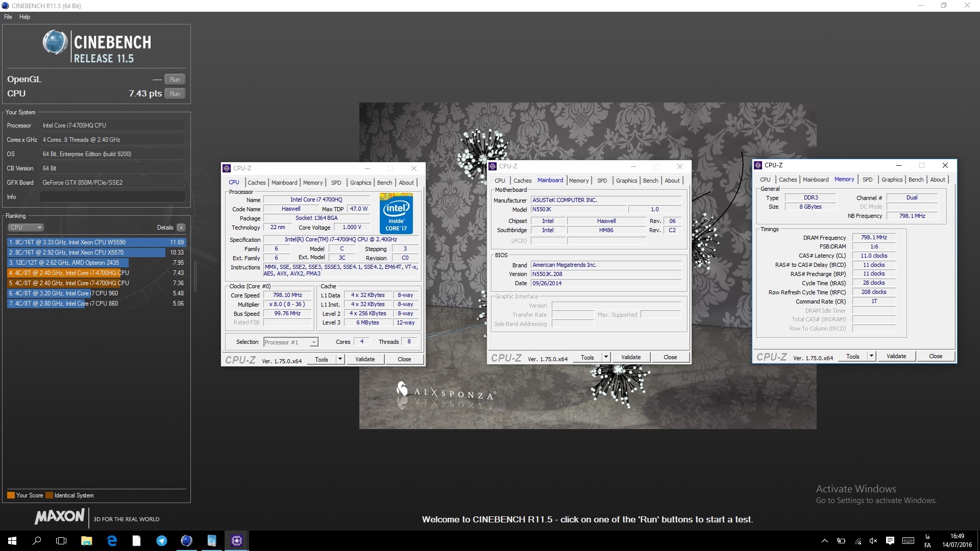
Task: Click CPU-Z title icon in right window
Action: (x=758, y=165)
